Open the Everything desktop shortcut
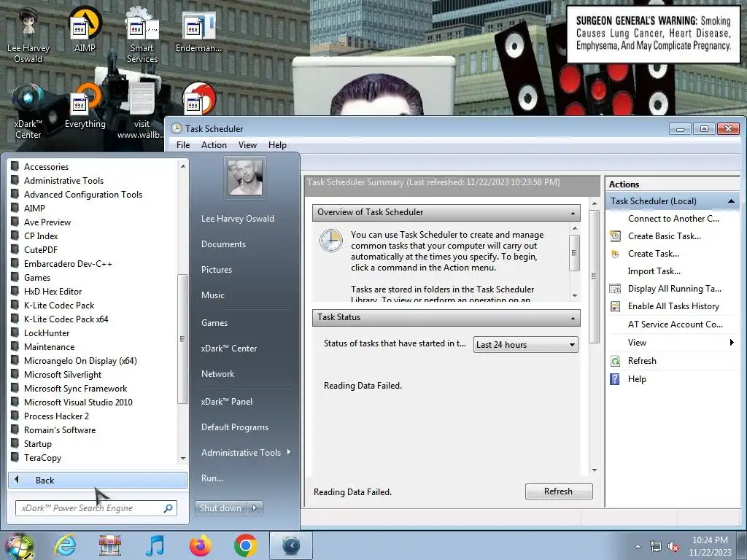747x560 pixels. pos(85,106)
